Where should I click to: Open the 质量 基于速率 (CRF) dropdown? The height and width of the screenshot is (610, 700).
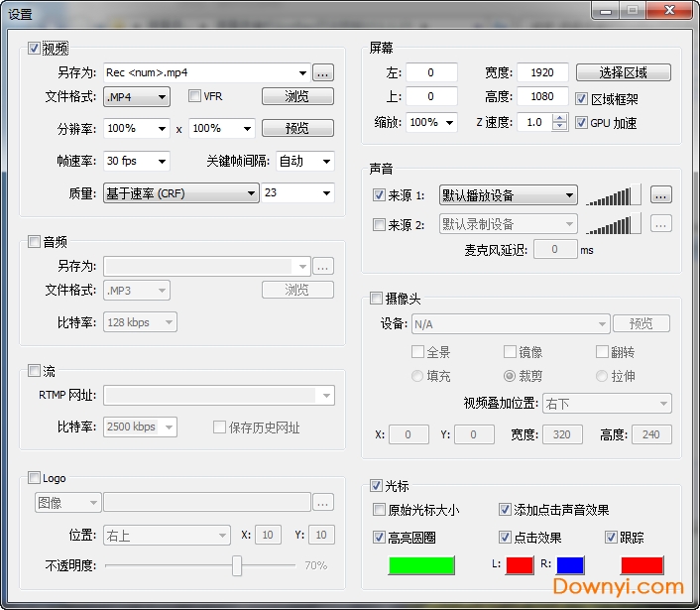[181, 193]
